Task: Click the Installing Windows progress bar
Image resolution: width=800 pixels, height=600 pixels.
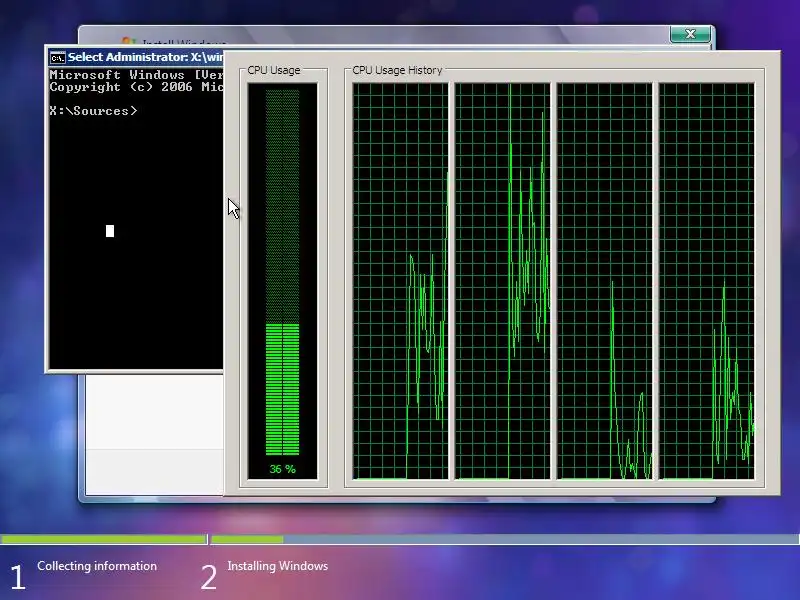Action: [x=505, y=539]
